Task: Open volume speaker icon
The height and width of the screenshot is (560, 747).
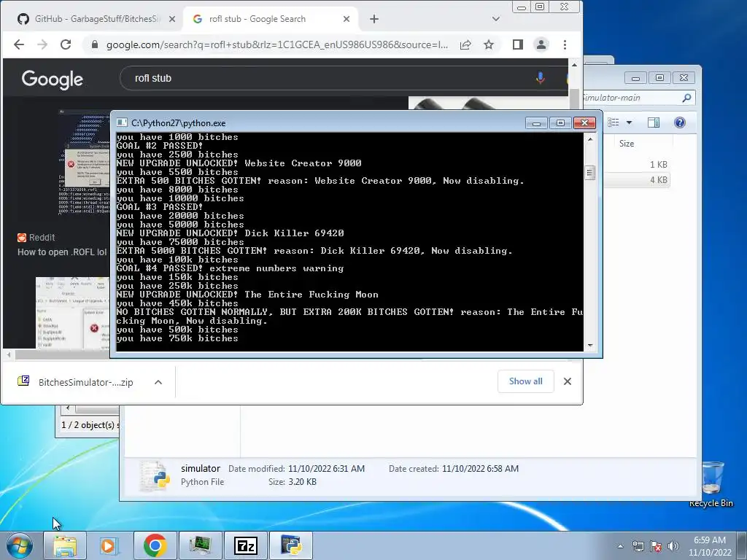Action: (x=673, y=546)
